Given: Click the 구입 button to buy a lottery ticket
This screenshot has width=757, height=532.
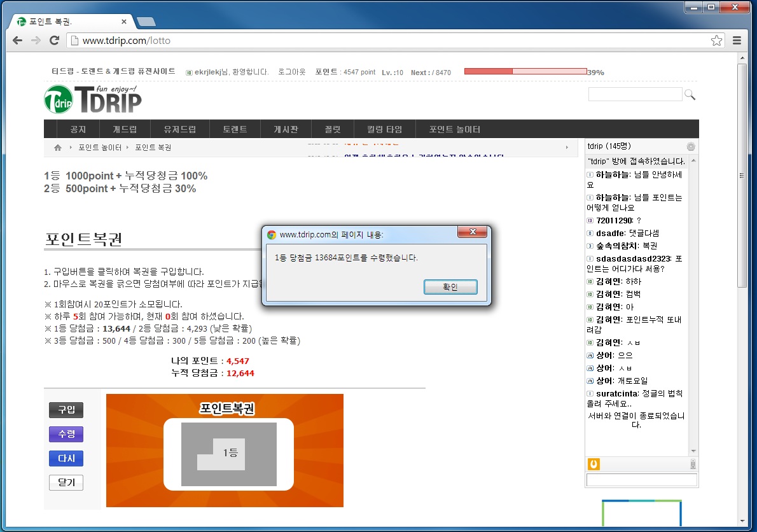Looking at the screenshot, I should click(66, 410).
